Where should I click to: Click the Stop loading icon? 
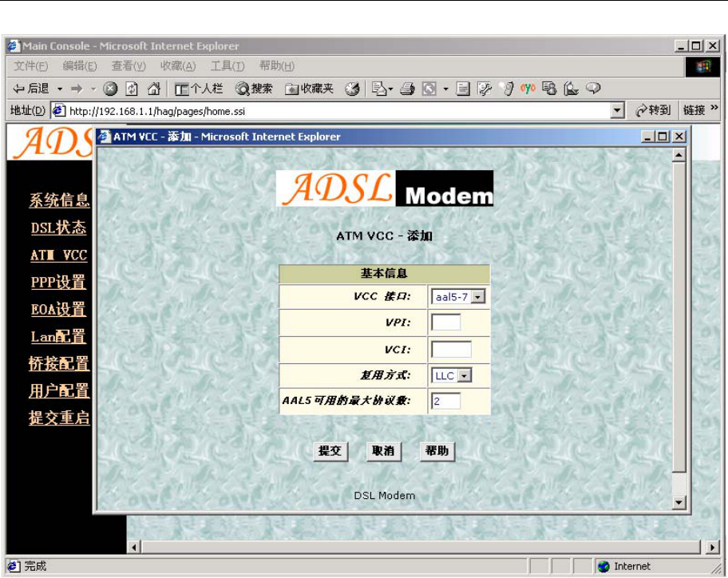click(x=110, y=88)
